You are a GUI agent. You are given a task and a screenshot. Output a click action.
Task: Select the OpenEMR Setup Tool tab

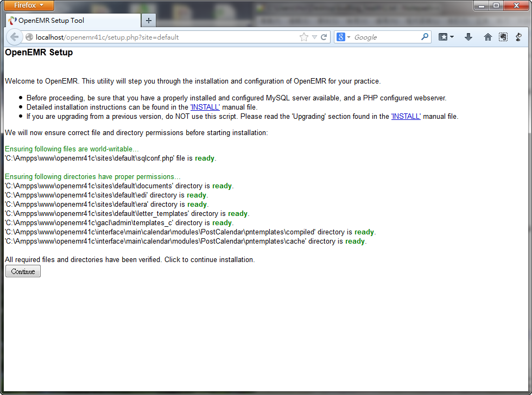point(73,21)
